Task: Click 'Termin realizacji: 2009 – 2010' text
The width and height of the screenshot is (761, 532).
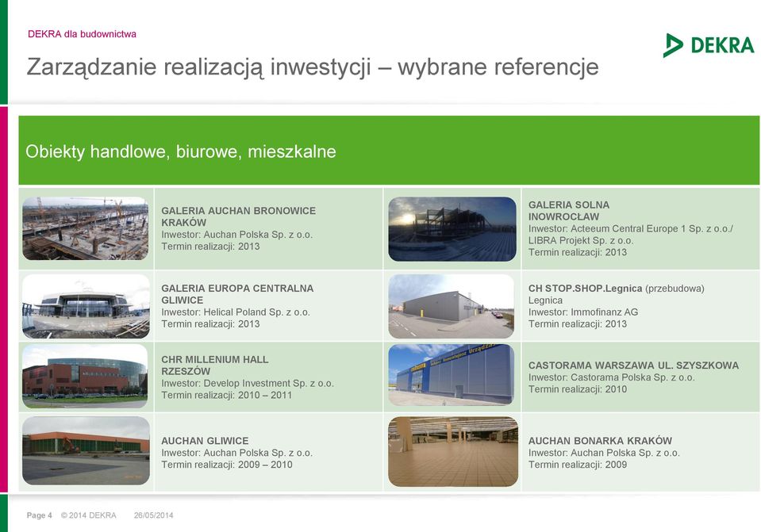Action: coord(227,465)
